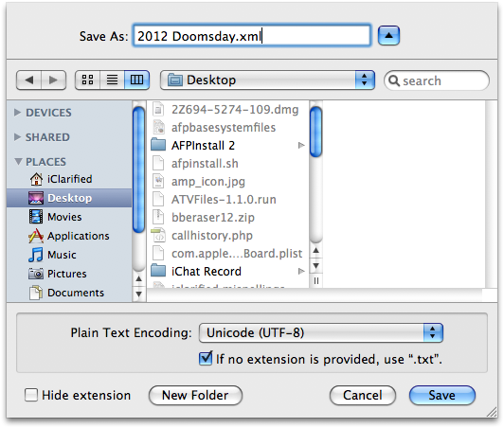Switch to column view mode
Viewport: 504px width, 428px height.
(x=137, y=80)
